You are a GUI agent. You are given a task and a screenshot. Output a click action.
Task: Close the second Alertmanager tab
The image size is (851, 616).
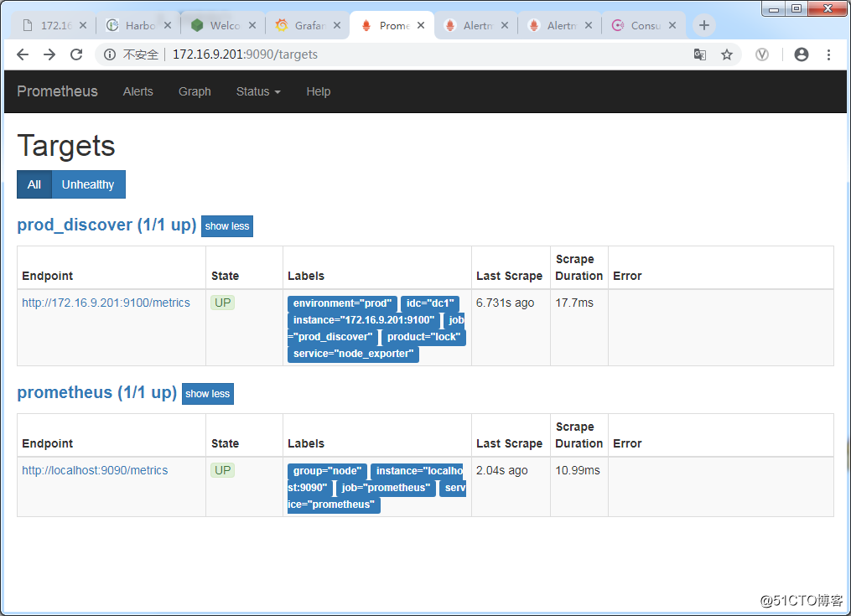(x=589, y=25)
